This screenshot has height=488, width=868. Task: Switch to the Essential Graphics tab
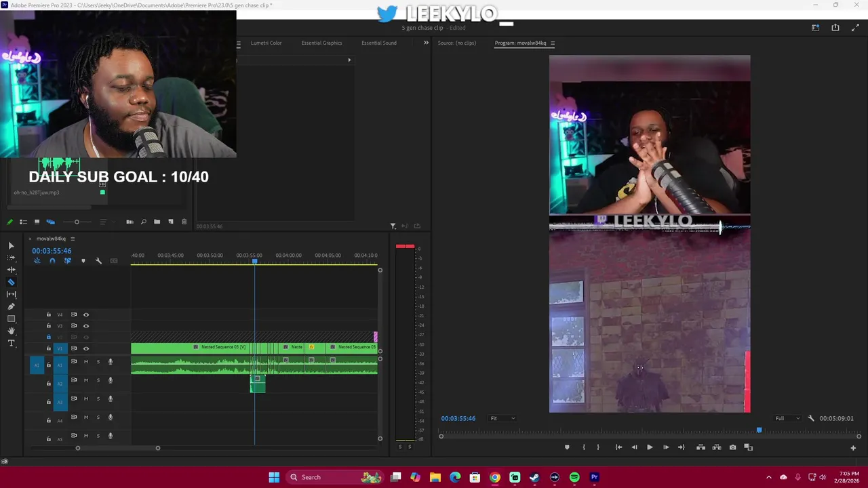pos(321,43)
